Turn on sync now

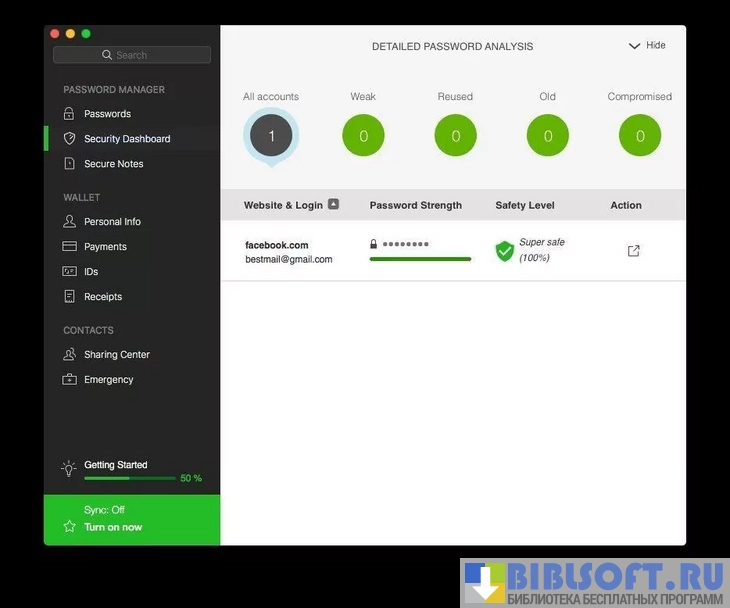(x=112, y=527)
